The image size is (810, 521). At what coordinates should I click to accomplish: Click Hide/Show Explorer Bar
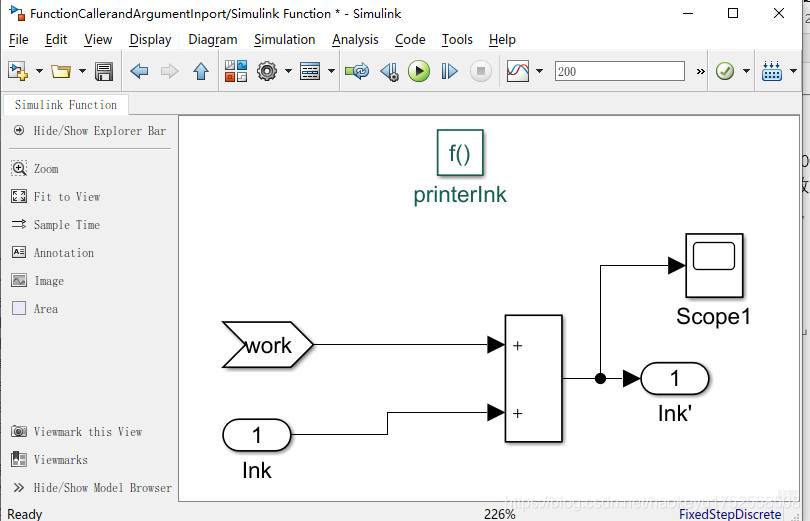(89, 131)
